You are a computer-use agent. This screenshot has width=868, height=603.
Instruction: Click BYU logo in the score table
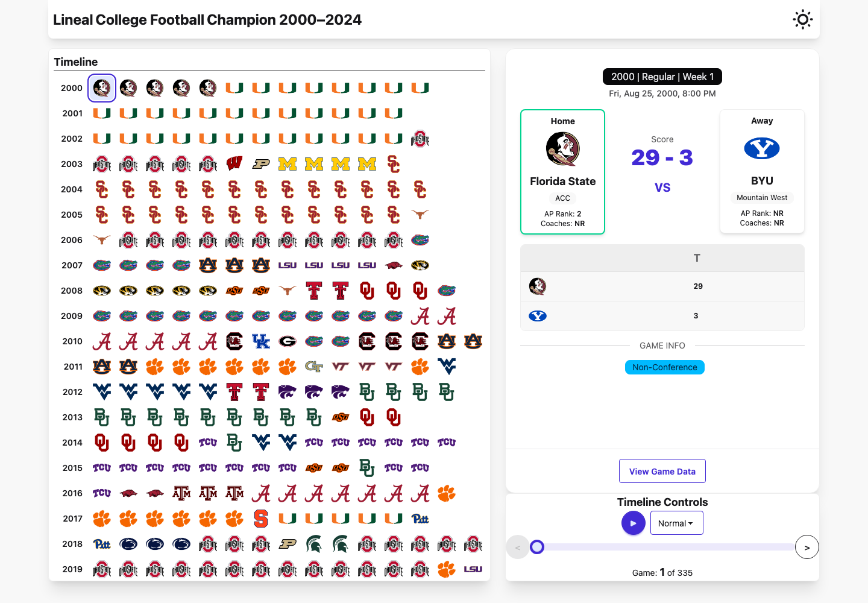point(538,316)
